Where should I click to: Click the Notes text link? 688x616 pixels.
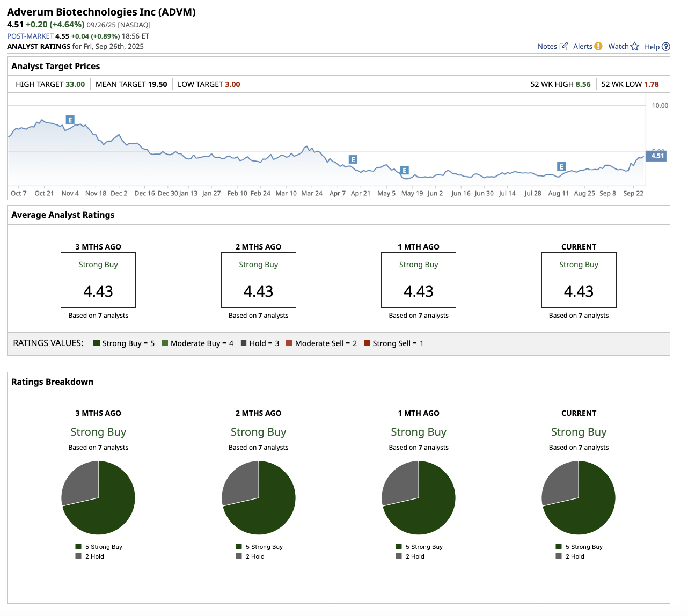[x=547, y=47]
